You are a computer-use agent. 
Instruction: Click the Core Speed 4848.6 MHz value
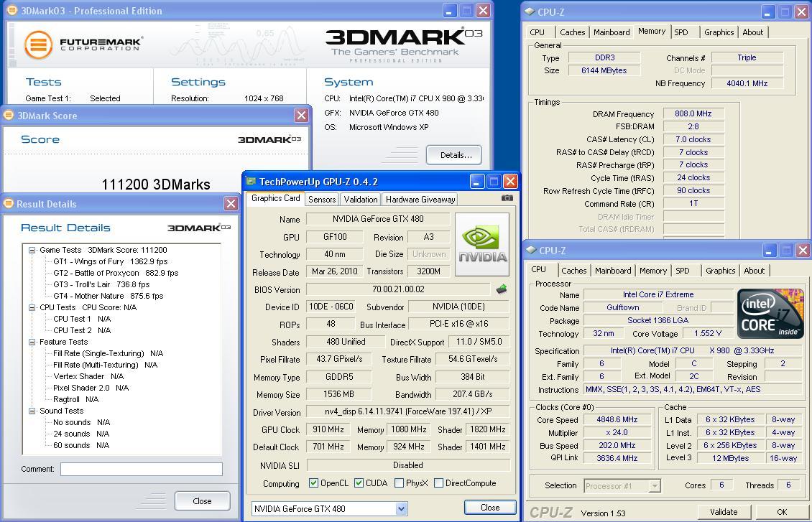(x=617, y=419)
